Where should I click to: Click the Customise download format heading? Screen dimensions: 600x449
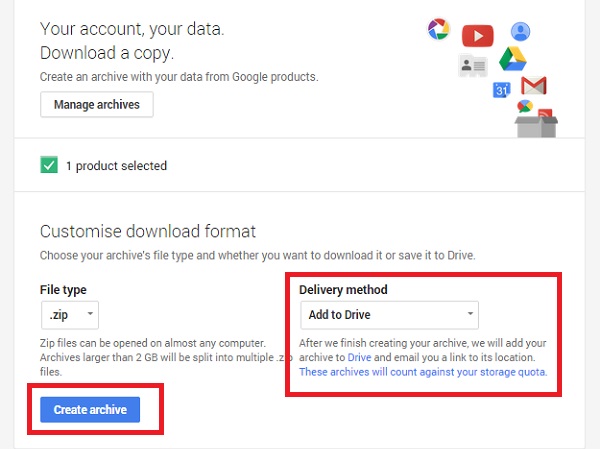pos(148,231)
